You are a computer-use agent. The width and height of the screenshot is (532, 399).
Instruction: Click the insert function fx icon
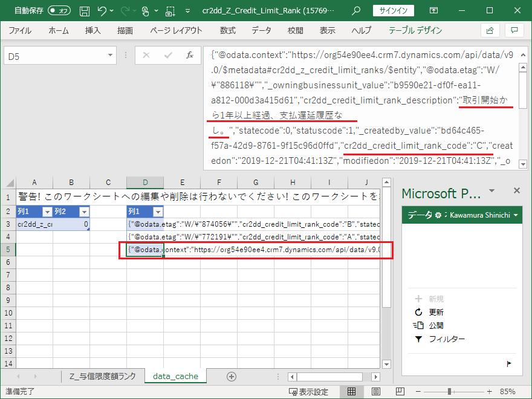tap(189, 56)
